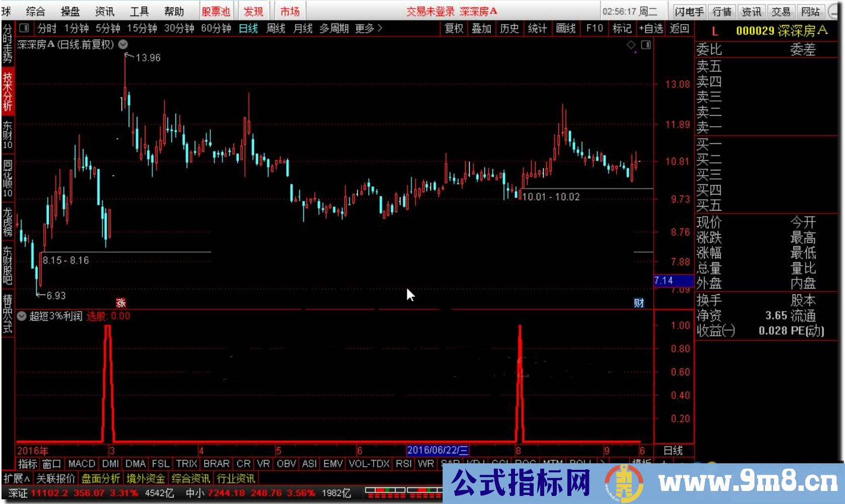The width and height of the screenshot is (845, 504).
Task: Collapse the 超短3%利润 indicator panel
Action: tap(21, 316)
